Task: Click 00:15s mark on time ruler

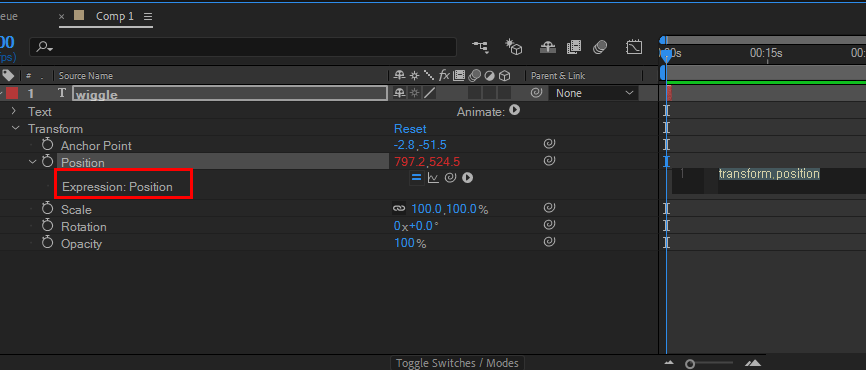Action: tap(765, 53)
